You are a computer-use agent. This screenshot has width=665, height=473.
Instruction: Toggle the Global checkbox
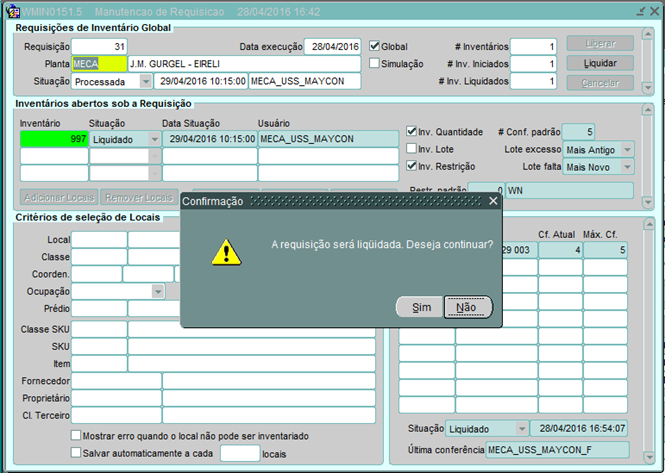[x=375, y=46]
